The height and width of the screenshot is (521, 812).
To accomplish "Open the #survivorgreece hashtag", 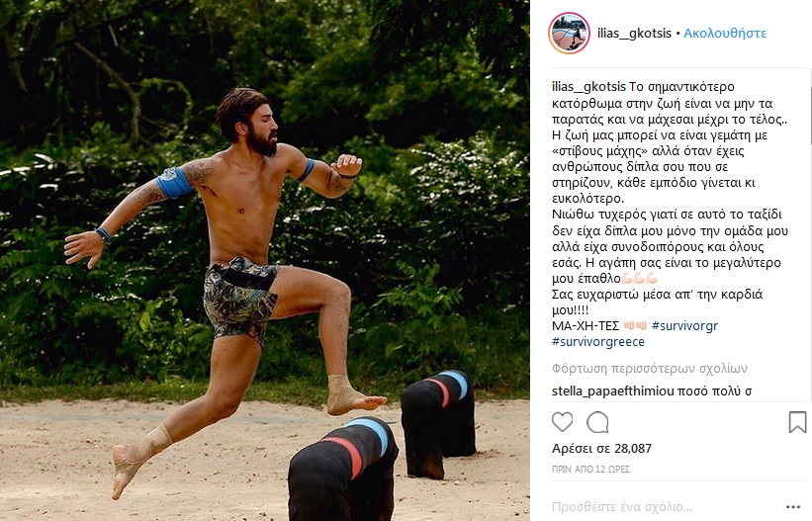I will tap(598, 342).
